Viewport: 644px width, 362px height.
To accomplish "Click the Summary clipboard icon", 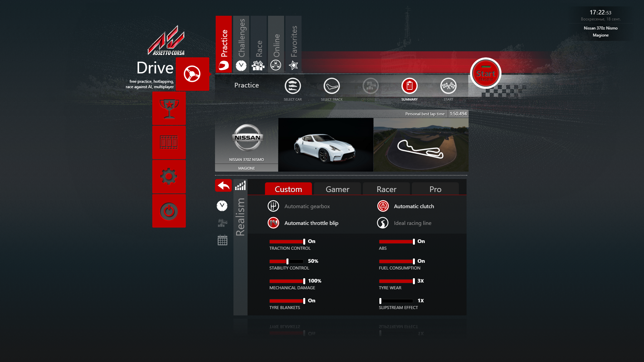I will click(410, 86).
